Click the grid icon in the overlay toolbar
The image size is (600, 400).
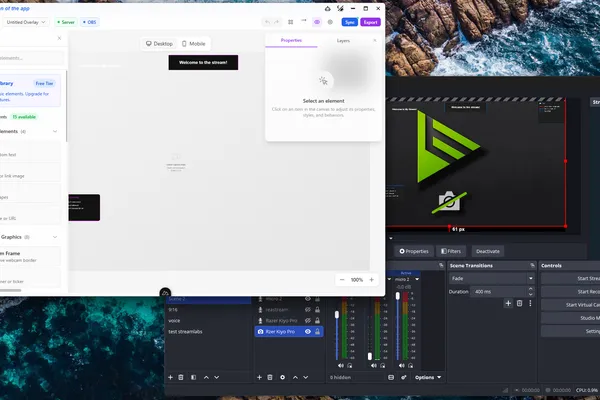291,22
